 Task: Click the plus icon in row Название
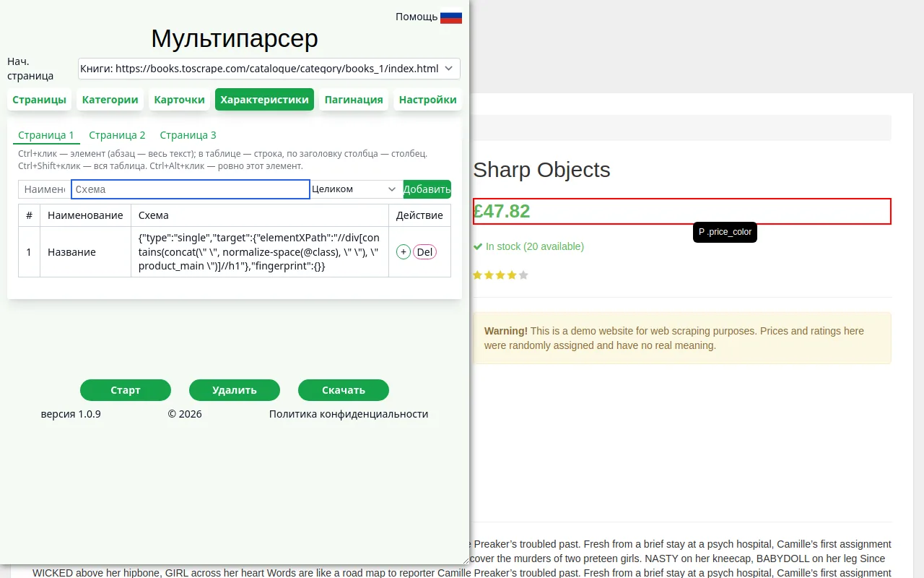(404, 252)
